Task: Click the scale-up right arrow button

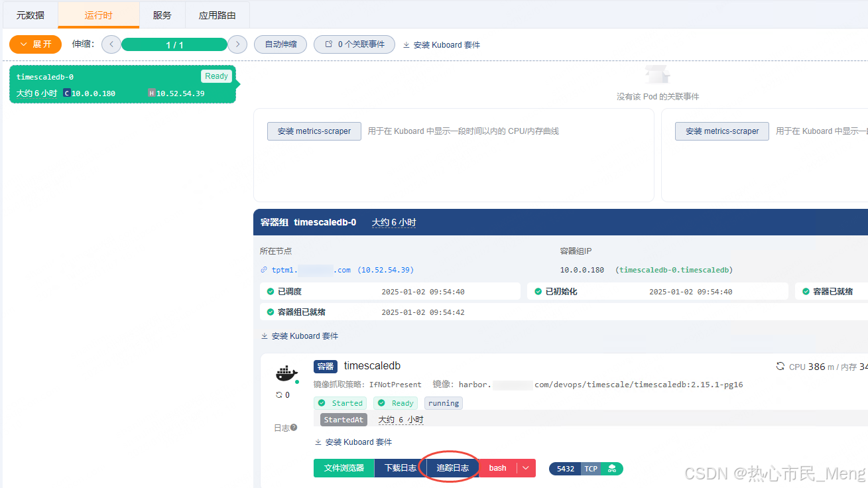Action: (x=237, y=44)
